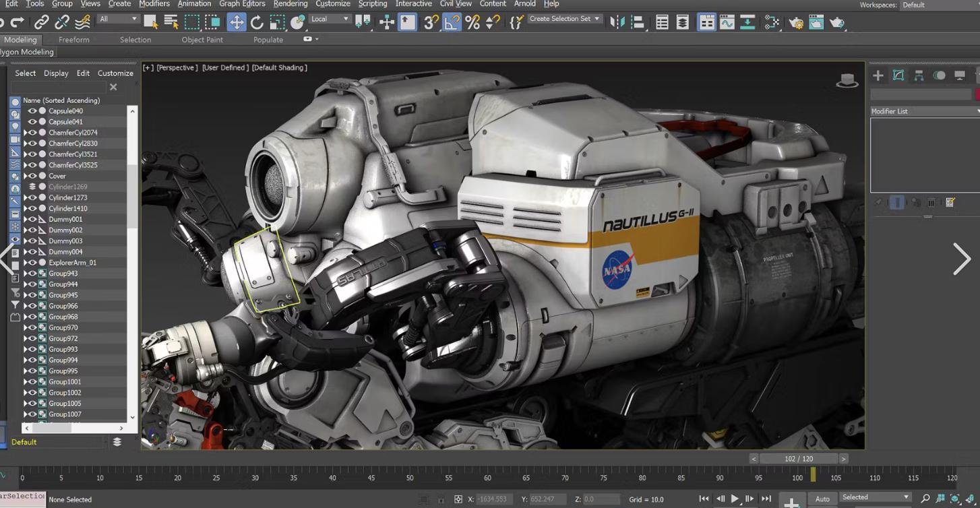This screenshot has height=508, width=980.
Task: Toggle Auto key mode
Action: tap(822, 499)
